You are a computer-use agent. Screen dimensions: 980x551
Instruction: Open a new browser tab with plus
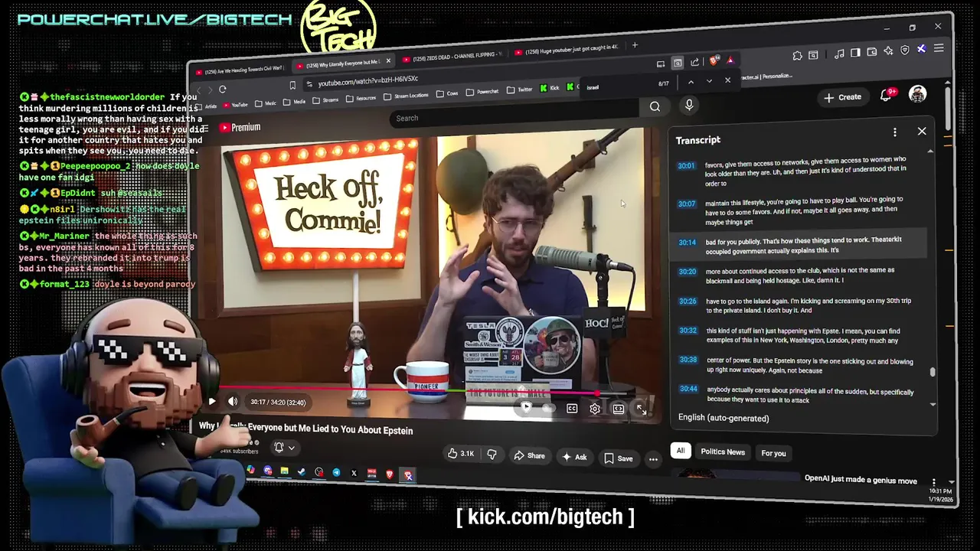coord(635,45)
